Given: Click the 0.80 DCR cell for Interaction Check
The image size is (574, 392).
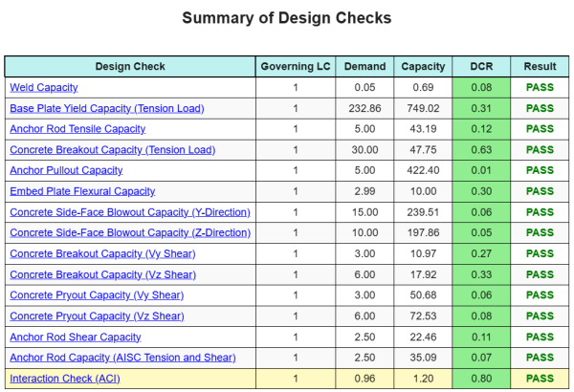Looking at the screenshot, I should (x=481, y=379).
